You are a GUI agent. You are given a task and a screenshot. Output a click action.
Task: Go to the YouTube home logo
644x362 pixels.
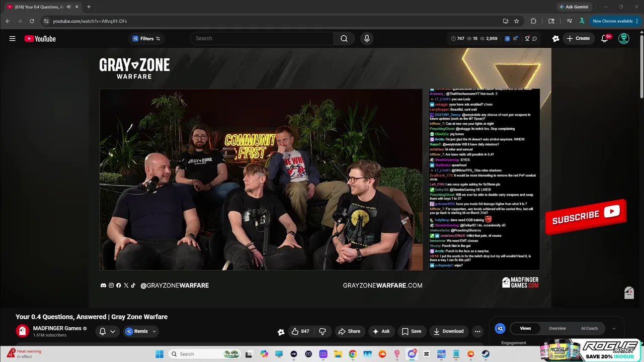40,39
